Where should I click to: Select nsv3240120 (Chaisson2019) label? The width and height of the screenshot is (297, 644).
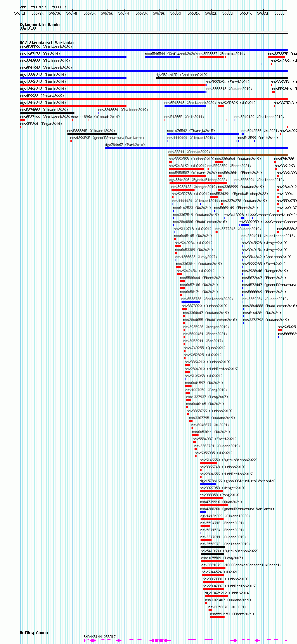[x=259, y=117]
